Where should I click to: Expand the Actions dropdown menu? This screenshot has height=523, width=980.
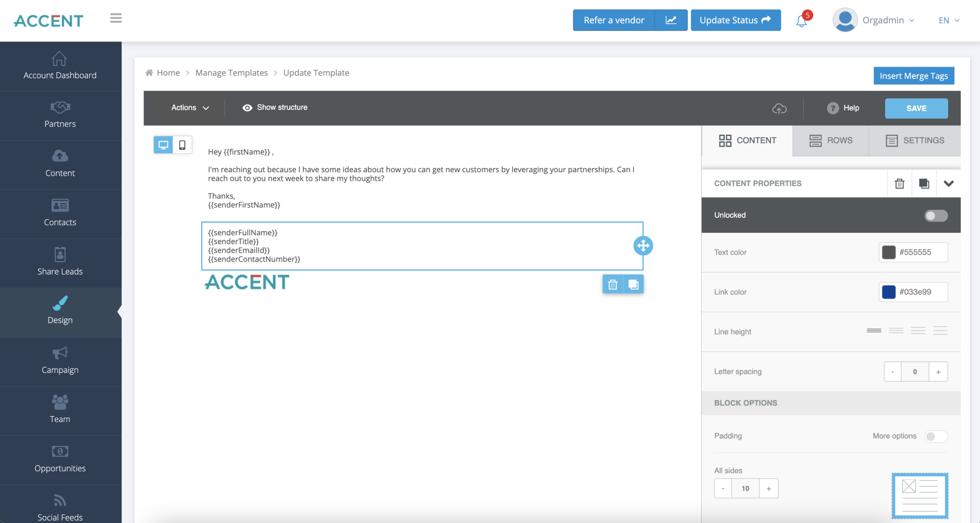coord(190,108)
